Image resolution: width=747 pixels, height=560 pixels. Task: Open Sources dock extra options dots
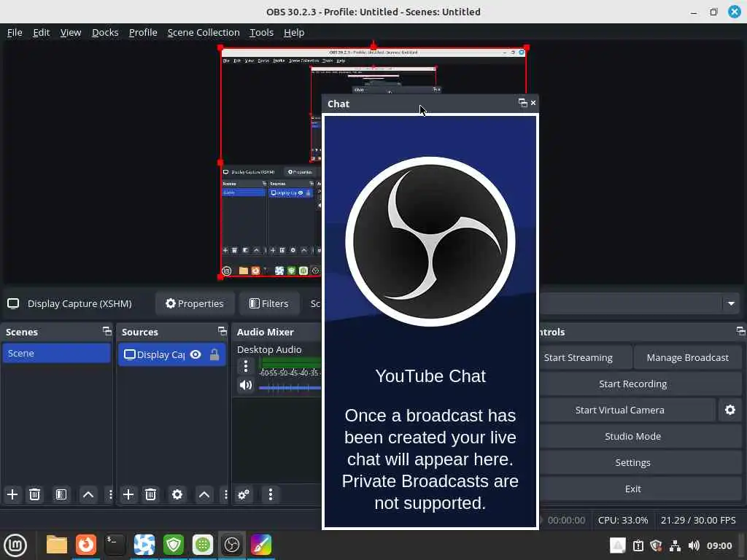tap(226, 494)
